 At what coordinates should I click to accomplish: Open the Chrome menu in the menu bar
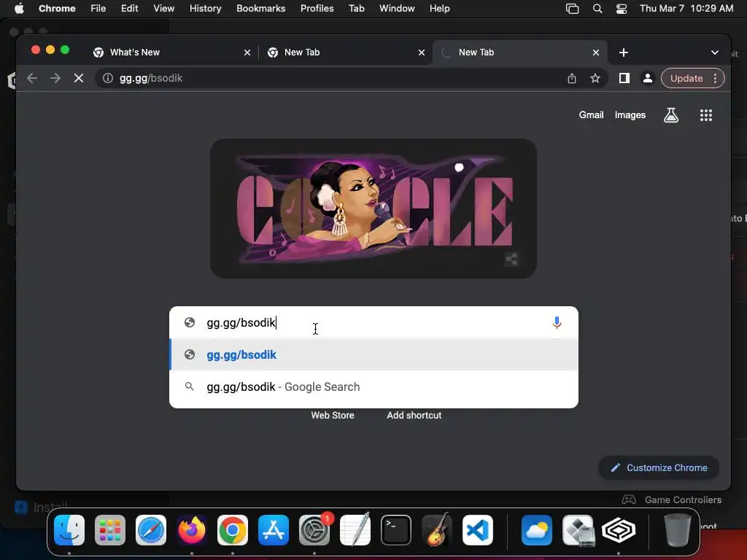57,8
